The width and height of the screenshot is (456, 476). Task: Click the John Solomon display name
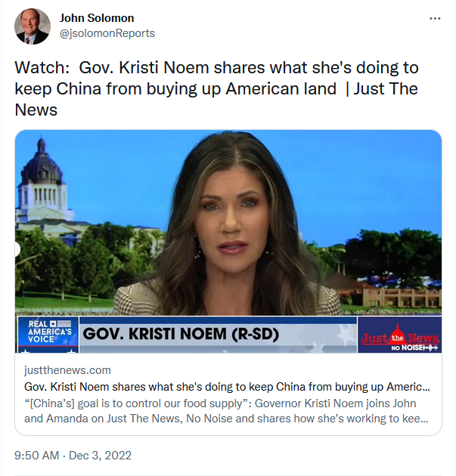[x=97, y=18]
